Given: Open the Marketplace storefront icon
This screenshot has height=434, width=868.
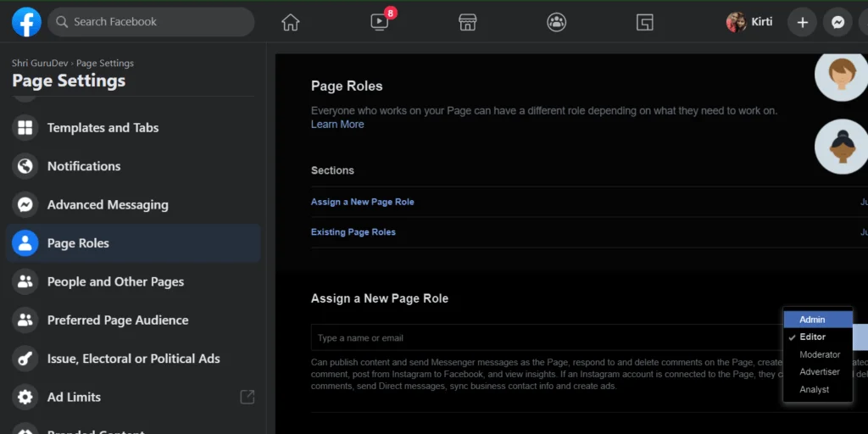Looking at the screenshot, I should click(468, 23).
